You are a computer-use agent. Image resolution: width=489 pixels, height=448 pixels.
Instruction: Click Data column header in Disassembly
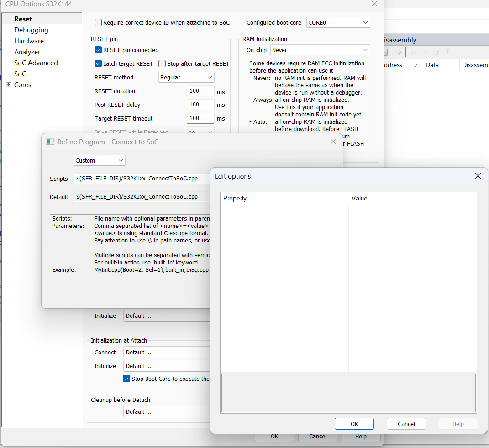(441, 65)
